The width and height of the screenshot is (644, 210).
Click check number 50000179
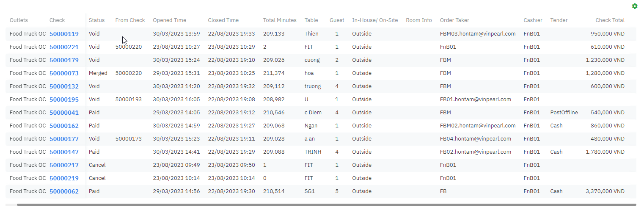tap(64, 60)
